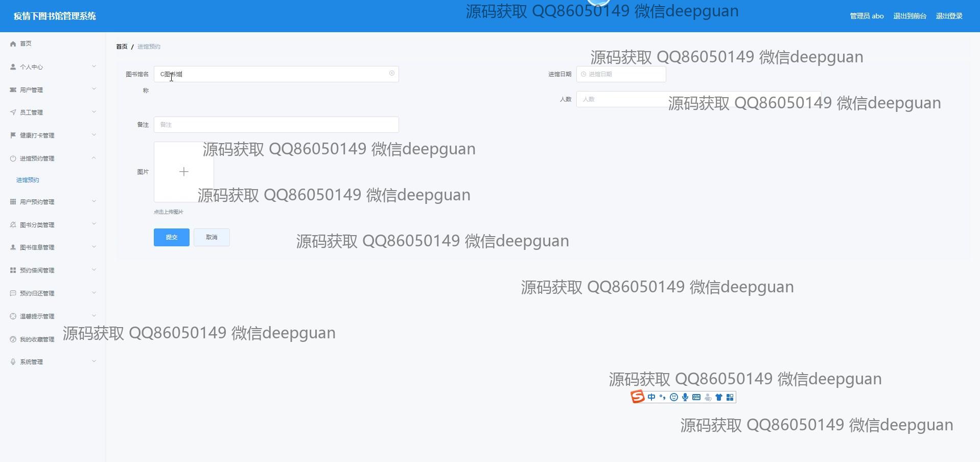Click the Sogou input method logo

[x=638, y=397]
